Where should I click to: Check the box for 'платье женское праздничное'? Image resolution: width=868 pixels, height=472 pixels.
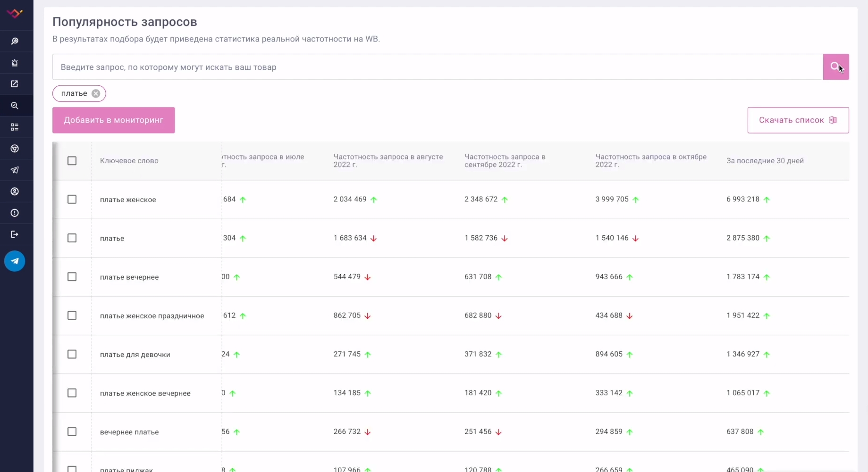(x=72, y=315)
